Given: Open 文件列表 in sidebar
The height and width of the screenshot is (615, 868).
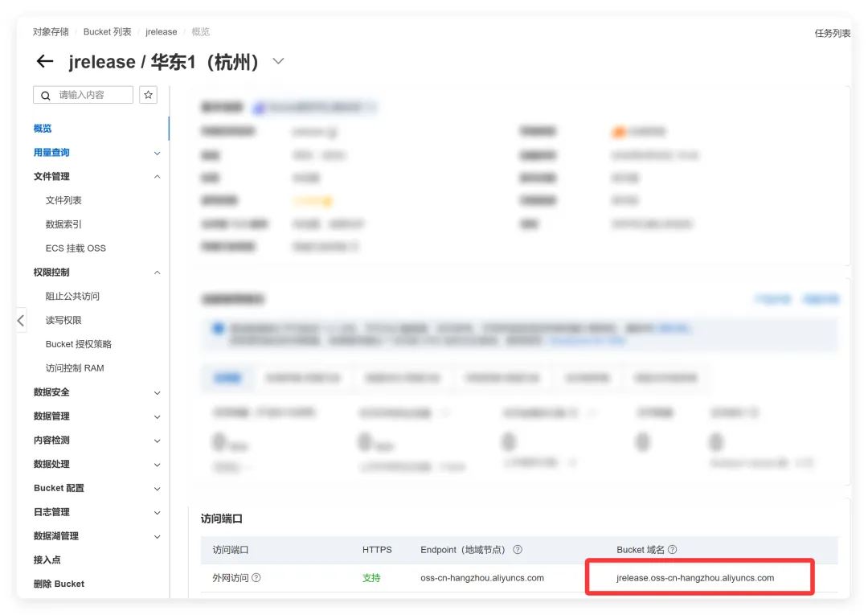Looking at the screenshot, I should click(x=63, y=200).
